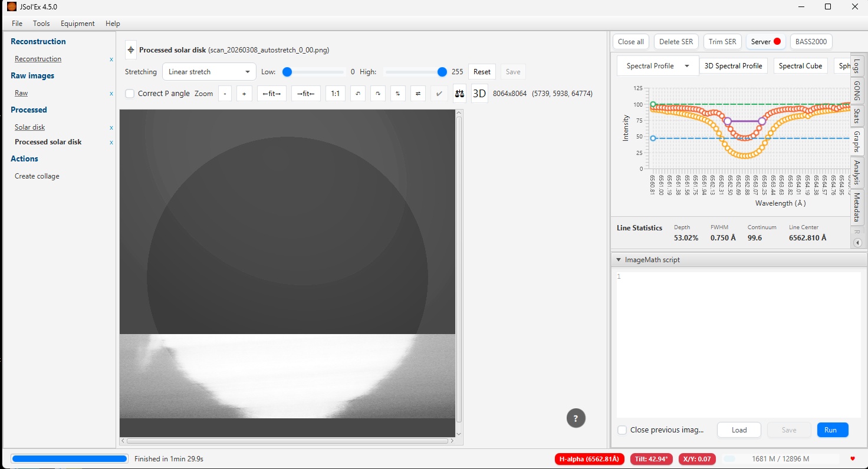The image size is (868, 469).
Task: Zoom in with the plus button
Action: (x=244, y=94)
